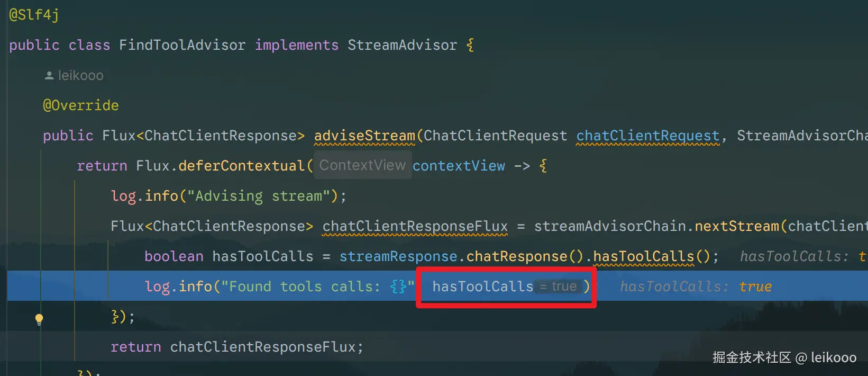Click the FindToolAdvisor class name
Viewport: 868px width, 376px height.
182,45
